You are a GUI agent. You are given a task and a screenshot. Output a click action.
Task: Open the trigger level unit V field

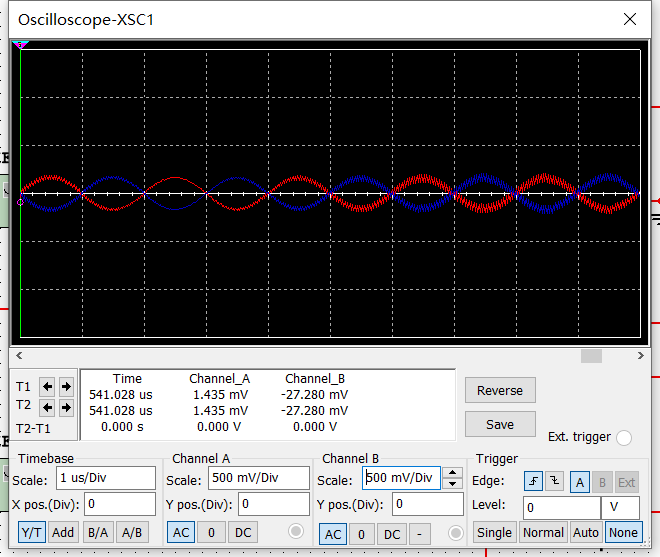pyautogui.click(x=620, y=507)
